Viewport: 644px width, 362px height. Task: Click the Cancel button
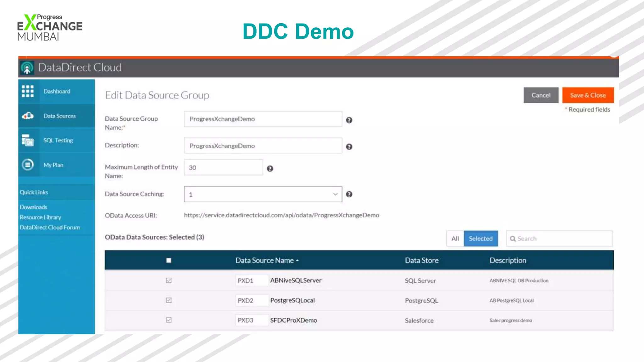[x=541, y=95]
